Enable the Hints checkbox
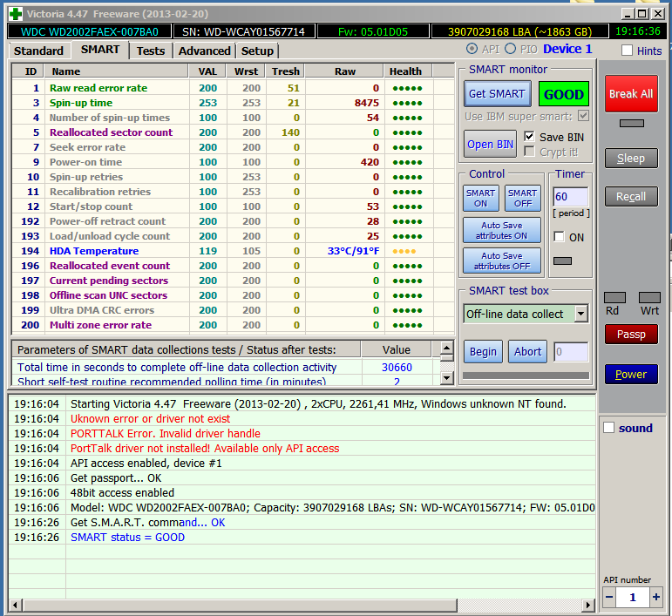The height and width of the screenshot is (616, 672). click(627, 51)
